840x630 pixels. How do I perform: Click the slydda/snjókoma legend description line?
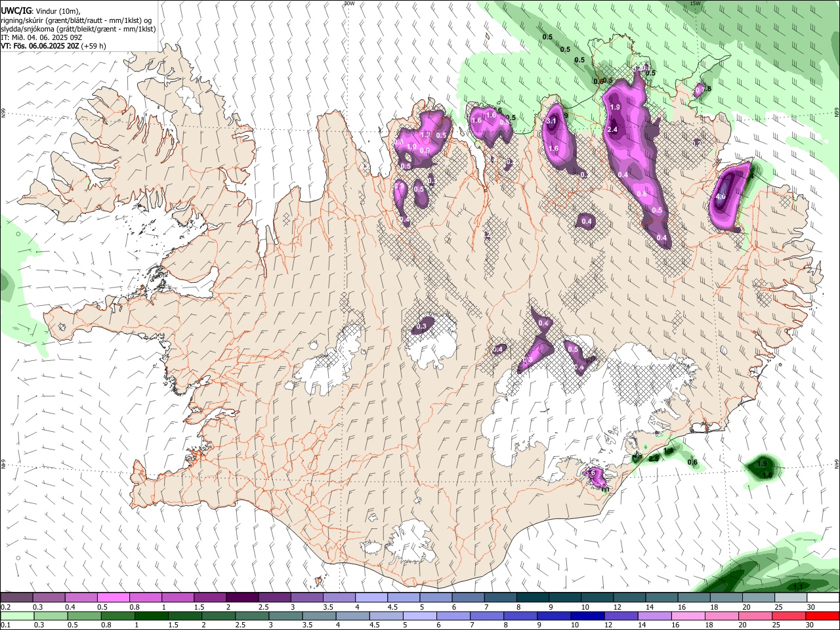coord(78,29)
